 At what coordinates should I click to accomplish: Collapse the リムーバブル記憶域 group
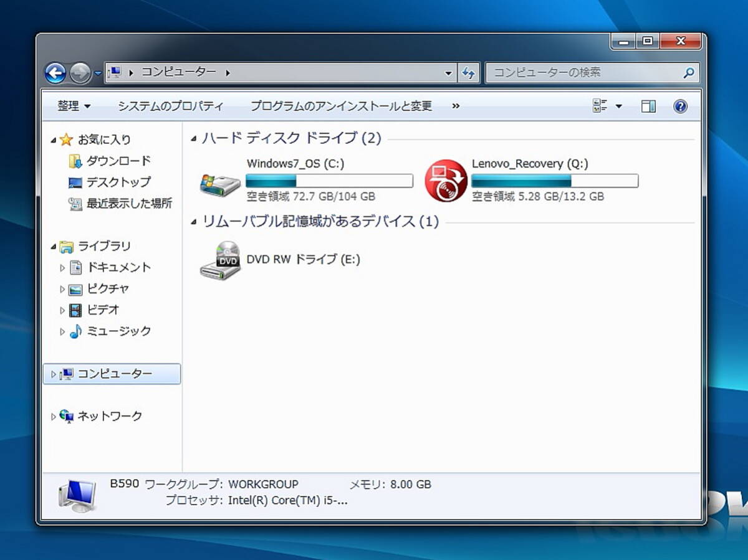click(194, 222)
